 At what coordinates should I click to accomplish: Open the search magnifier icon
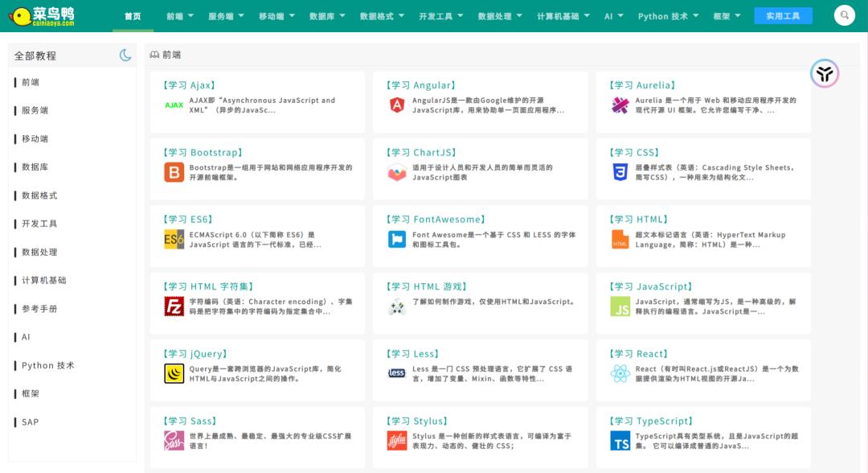click(844, 15)
